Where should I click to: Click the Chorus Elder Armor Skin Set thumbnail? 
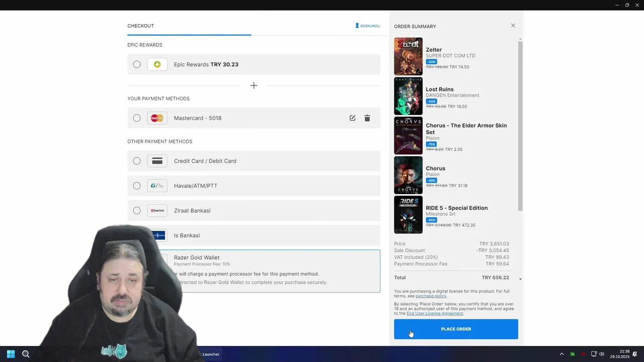pyautogui.click(x=408, y=136)
